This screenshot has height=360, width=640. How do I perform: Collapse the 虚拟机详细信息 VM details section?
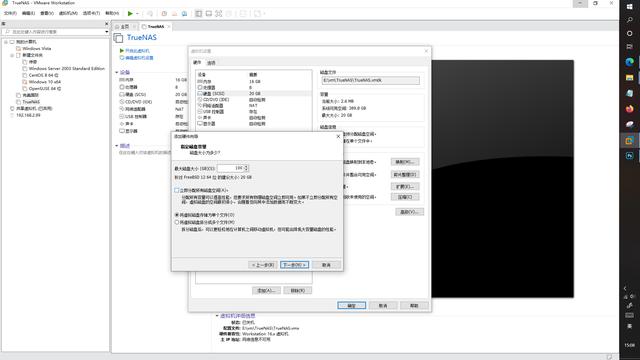pyautogui.click(x=217, y=316)
